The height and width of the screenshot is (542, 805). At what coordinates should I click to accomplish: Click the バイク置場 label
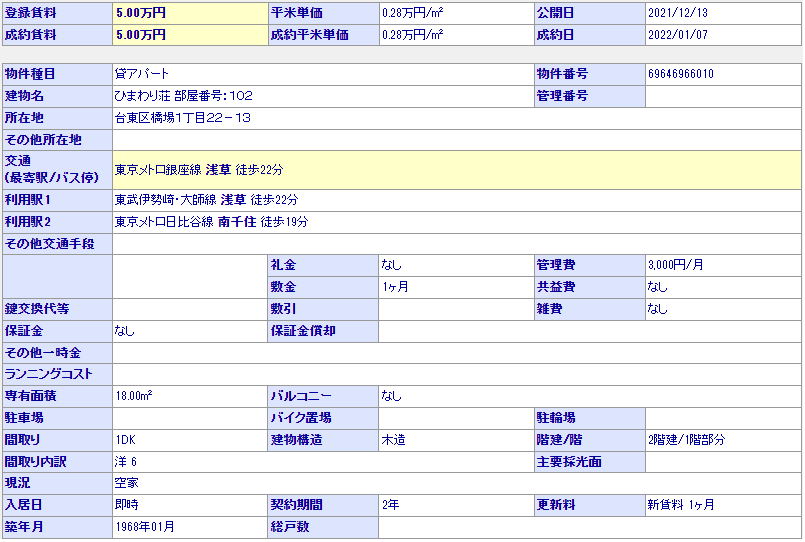tap(301, 418)
